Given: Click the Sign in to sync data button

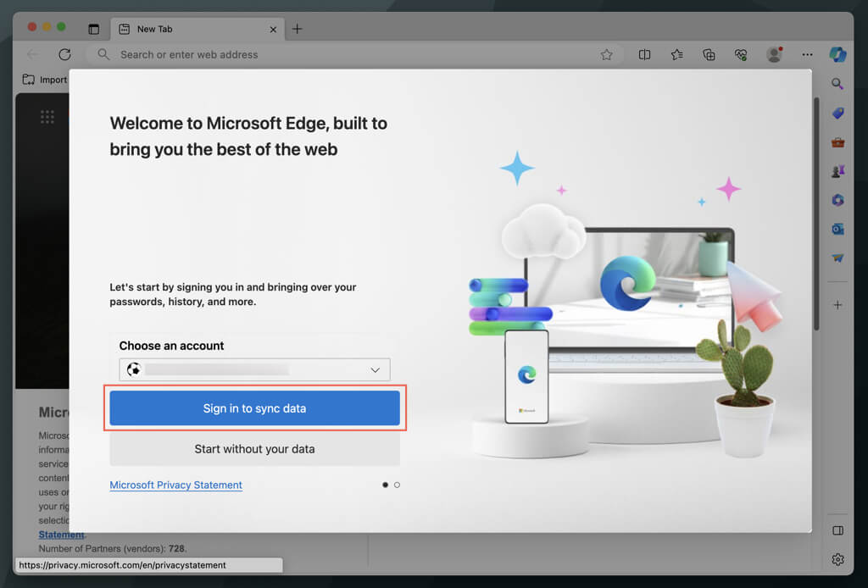Looking at the screenshot, I should 254,408.
